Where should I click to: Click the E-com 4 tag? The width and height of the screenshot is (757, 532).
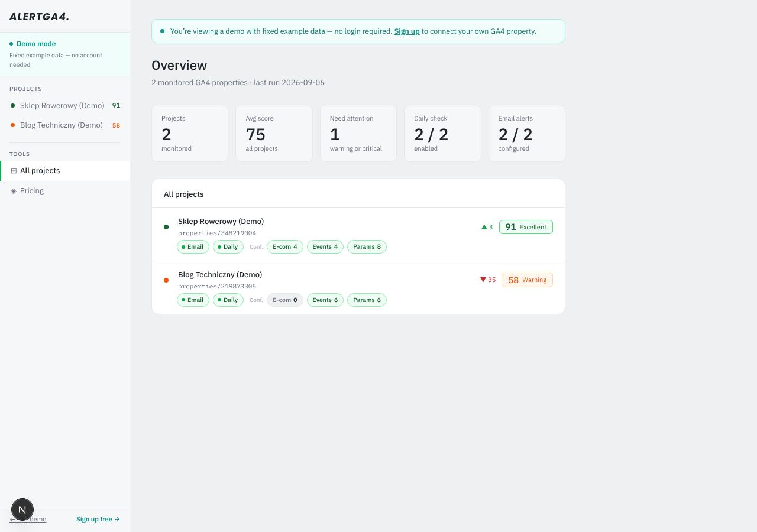285,247
